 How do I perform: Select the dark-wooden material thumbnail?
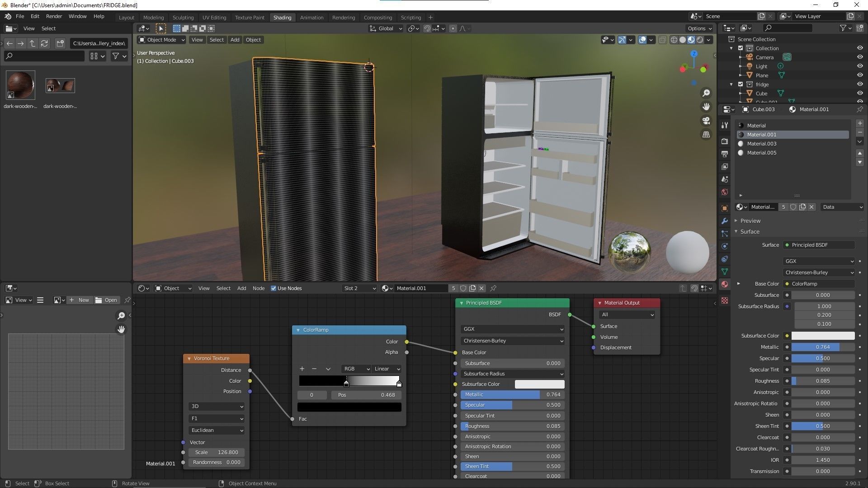(x=20, y=85)
